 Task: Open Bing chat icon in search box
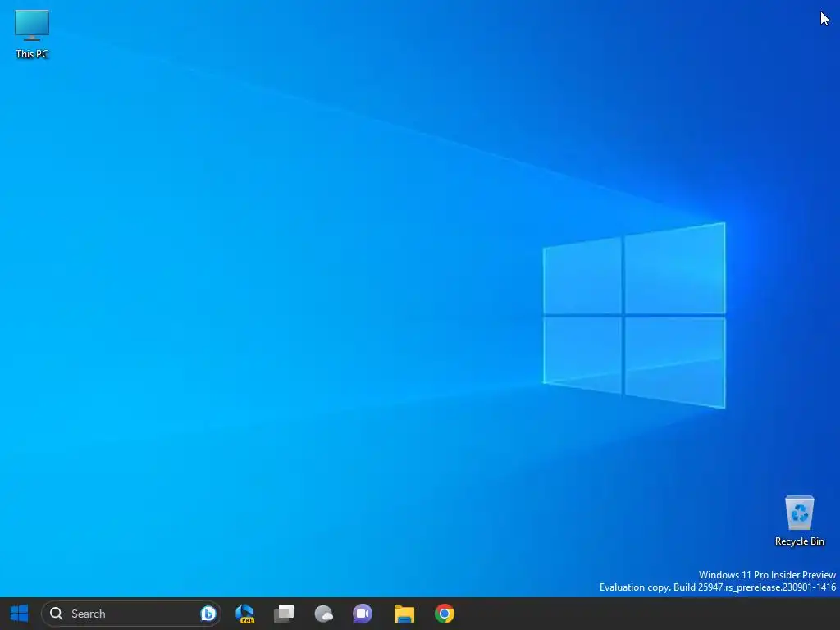(x=208, y=614)
